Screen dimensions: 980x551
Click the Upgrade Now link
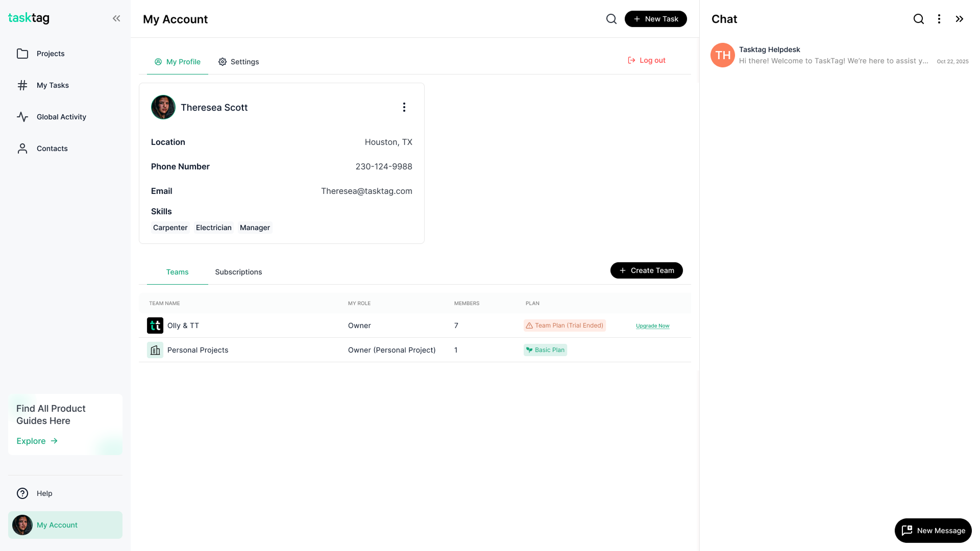pos(652,326)
